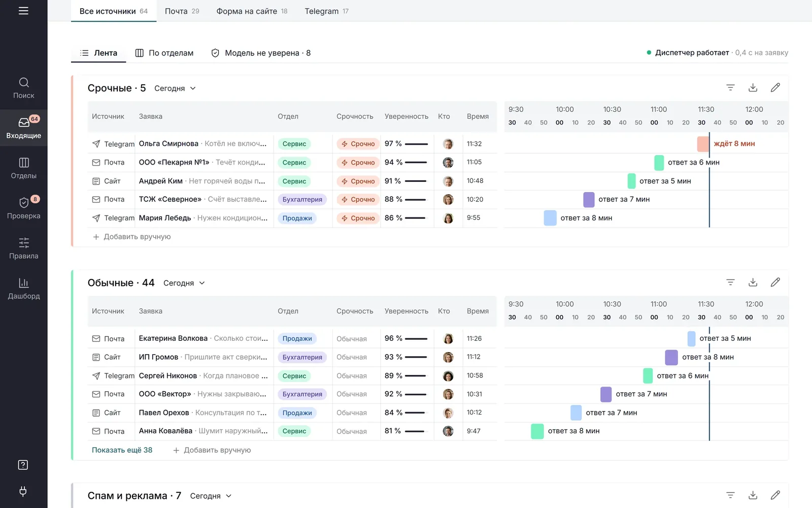Open the help question mark icon
Screen dimensions: 812x508
(x=23, y=465)
